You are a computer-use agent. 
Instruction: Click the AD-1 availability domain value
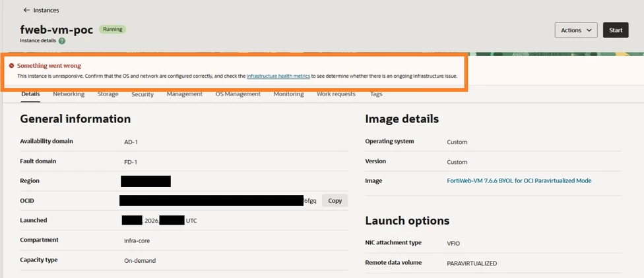tap(131, 142)
